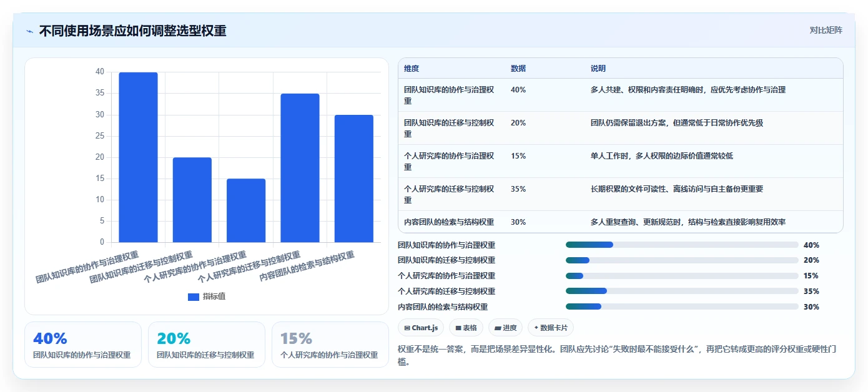Click the progress bar showing 15%
Viewport: 868px width, 392px height.
[x=682, y=276]
